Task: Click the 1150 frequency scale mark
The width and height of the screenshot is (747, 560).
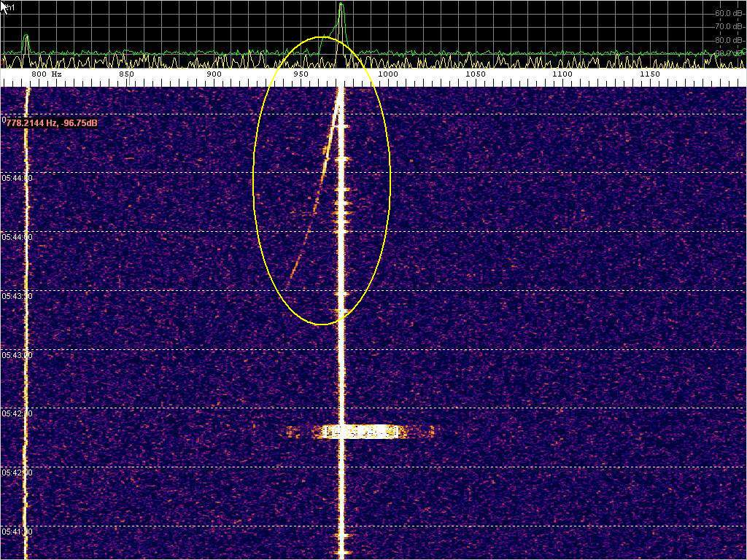Action: pyautogui.click(x=649, y=74)
